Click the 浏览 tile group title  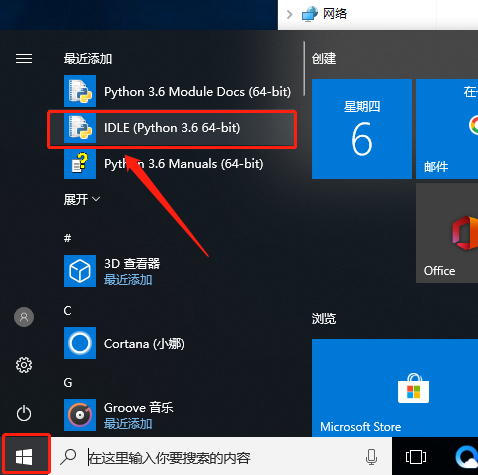324,319
